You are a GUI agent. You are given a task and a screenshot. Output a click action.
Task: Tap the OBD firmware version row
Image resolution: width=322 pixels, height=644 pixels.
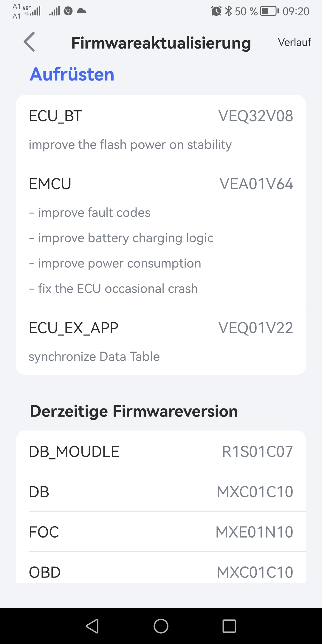tap(161, 572)
